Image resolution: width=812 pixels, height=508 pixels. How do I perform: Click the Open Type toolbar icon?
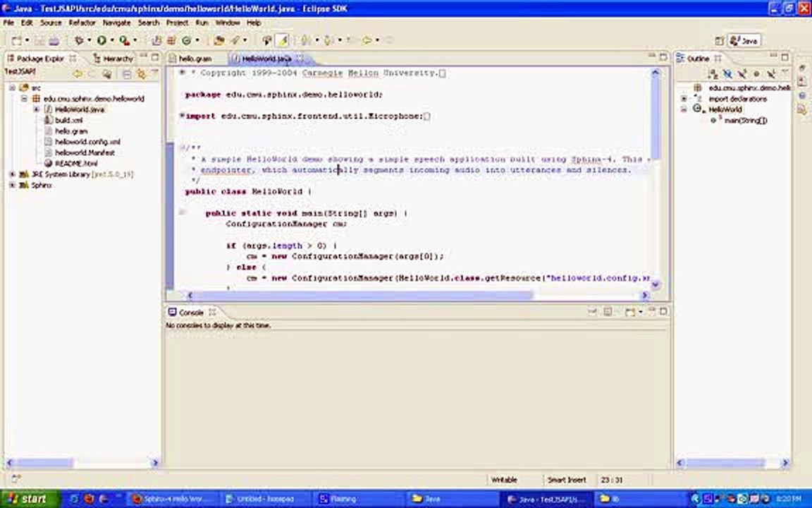[x=219, y=40]
